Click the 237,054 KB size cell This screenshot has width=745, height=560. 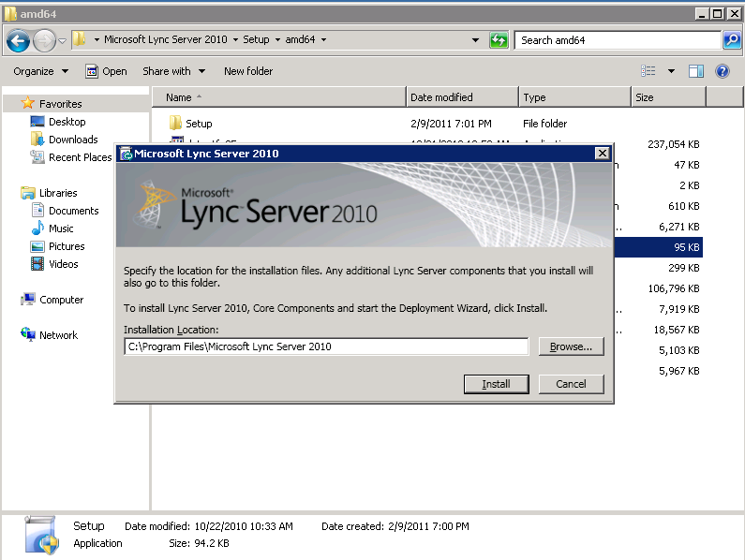[673, 144]
